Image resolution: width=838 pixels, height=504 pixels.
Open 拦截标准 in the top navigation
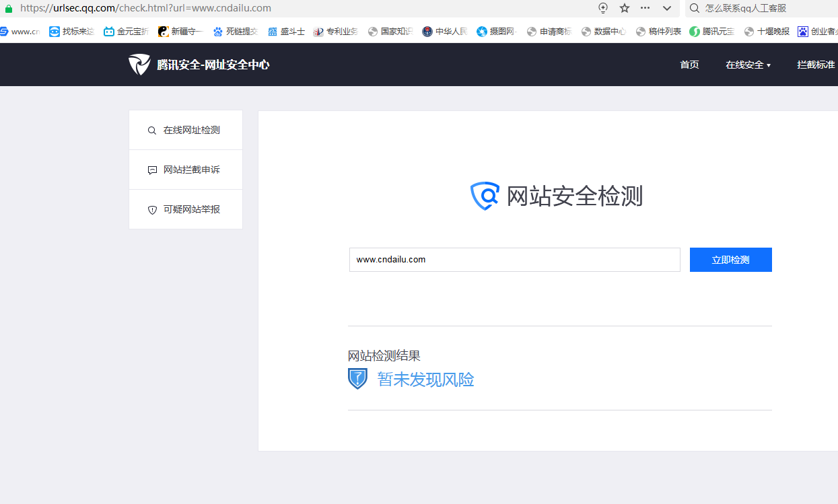point(816,65)
